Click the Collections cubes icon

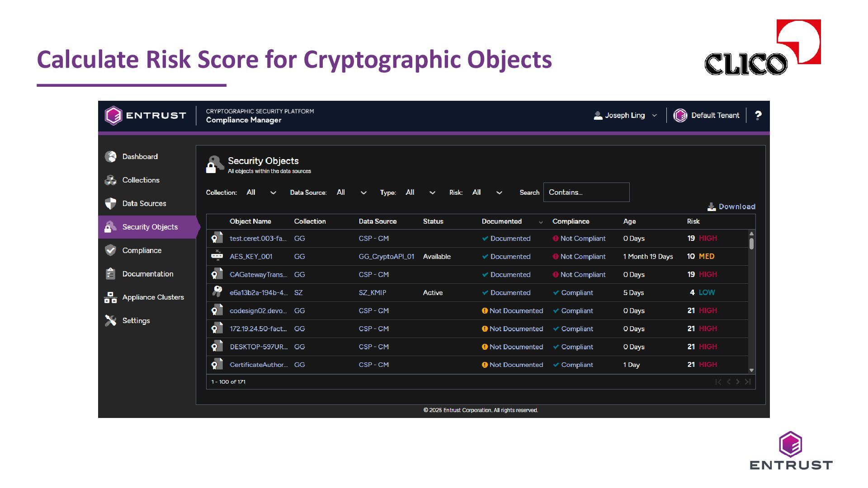pyautogui.click(x=111, y=180)
